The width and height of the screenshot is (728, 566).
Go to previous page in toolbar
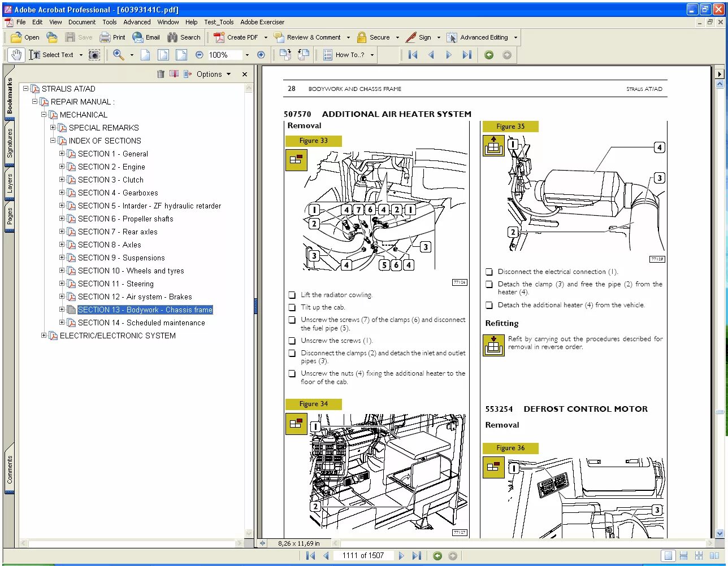pyautogui.click(x=431, y=55)
